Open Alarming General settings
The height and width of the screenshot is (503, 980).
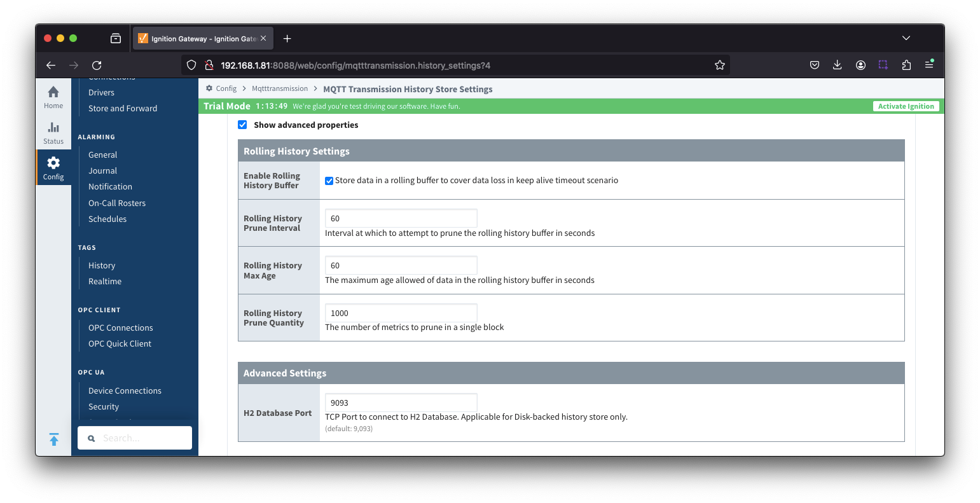102,155
